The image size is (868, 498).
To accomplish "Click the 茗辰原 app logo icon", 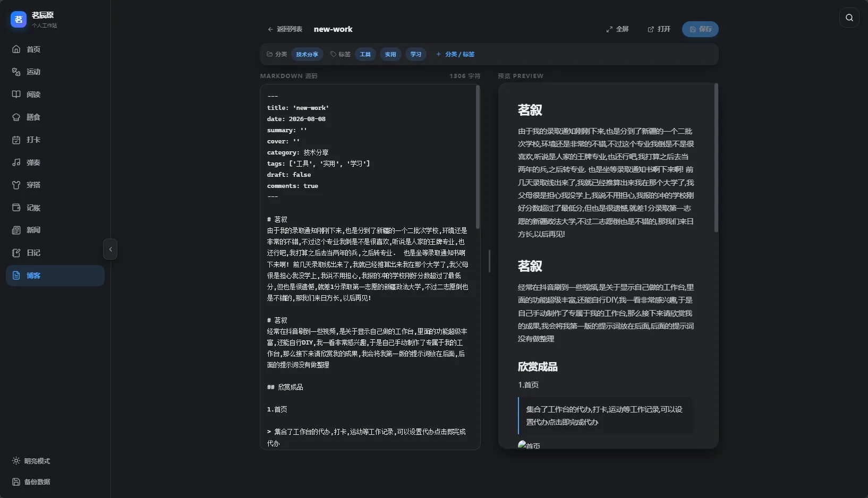I will 19,20.
